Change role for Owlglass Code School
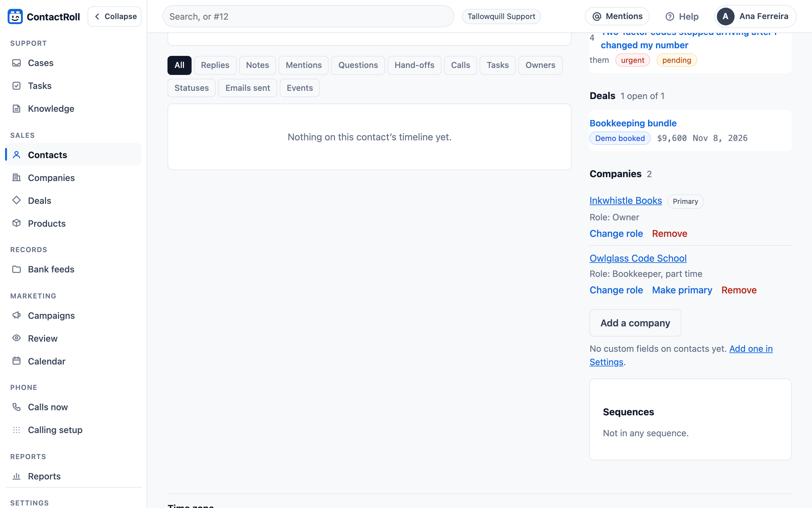The width and height of the screenshot is (812, 508). tap(616, 290)
